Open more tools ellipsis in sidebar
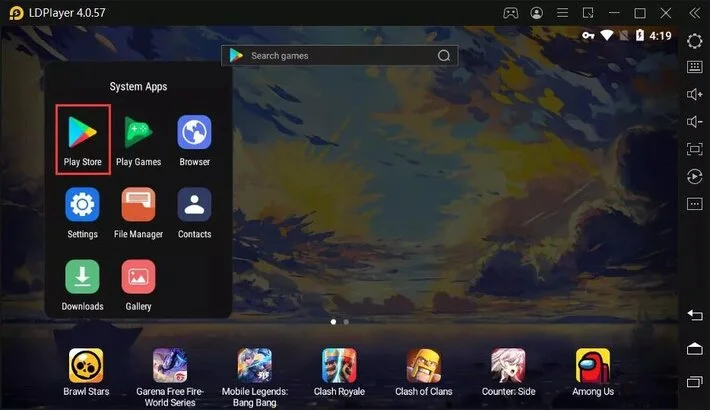The image size is (710, 410). click(x=695, y=203)
